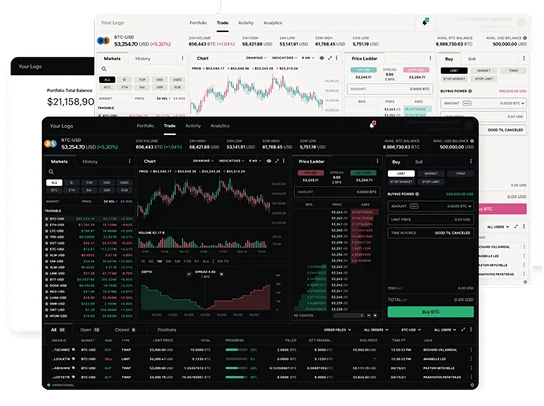Open the Order Fields dropdown
This screenshot has height=406, width=544.
[337, 330]
